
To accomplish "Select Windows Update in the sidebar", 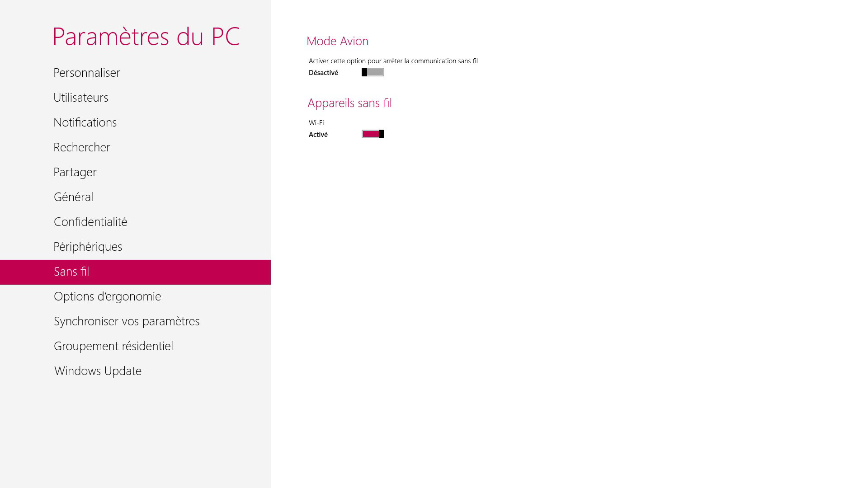I will coord(98,371).
